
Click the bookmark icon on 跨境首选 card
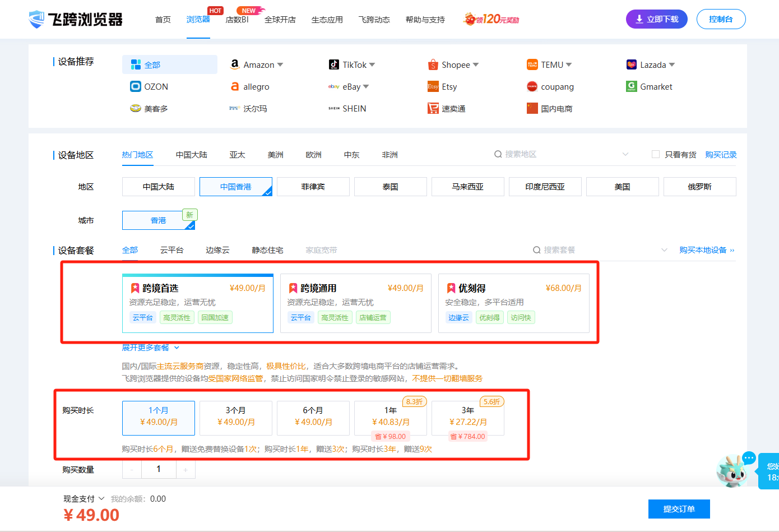coord(135,288)
